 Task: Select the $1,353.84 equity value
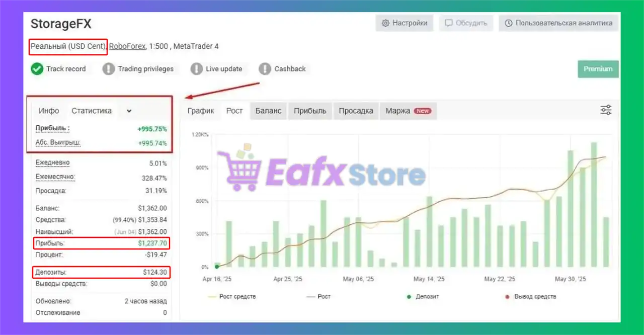point(153,220)
